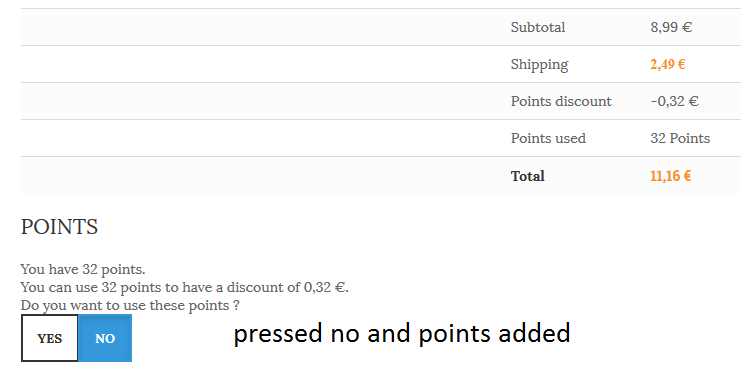Click the empty left part of Shipping row
The image size is (756, 372).
(x=260, y=65)
